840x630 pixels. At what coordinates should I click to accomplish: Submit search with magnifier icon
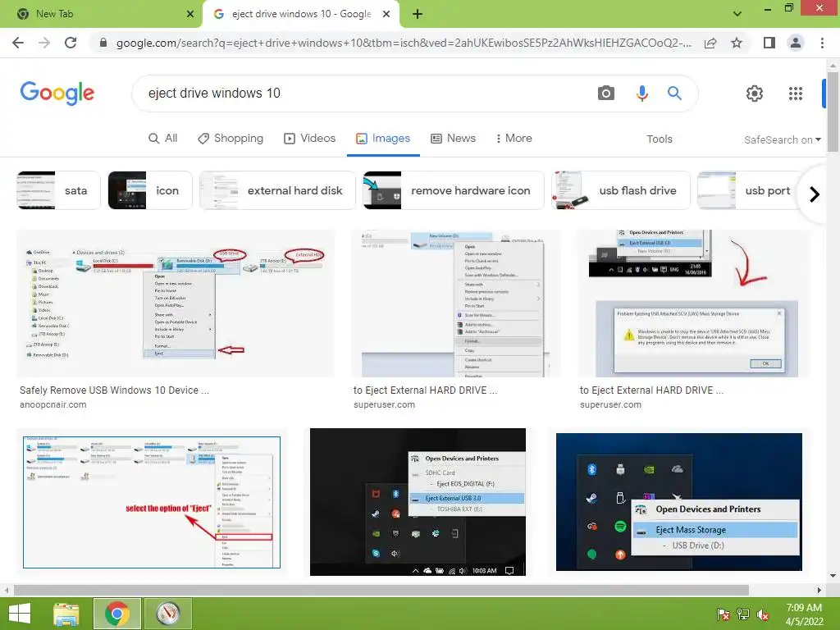coord(674,94)
